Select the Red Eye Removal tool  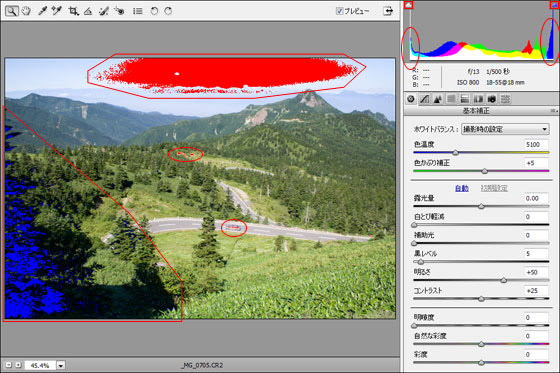(x=119, y=11)
